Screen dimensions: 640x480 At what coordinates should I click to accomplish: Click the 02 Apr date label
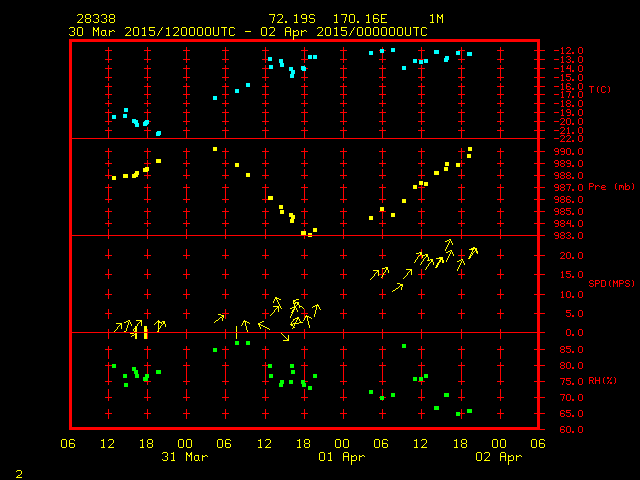click(498, 457)
